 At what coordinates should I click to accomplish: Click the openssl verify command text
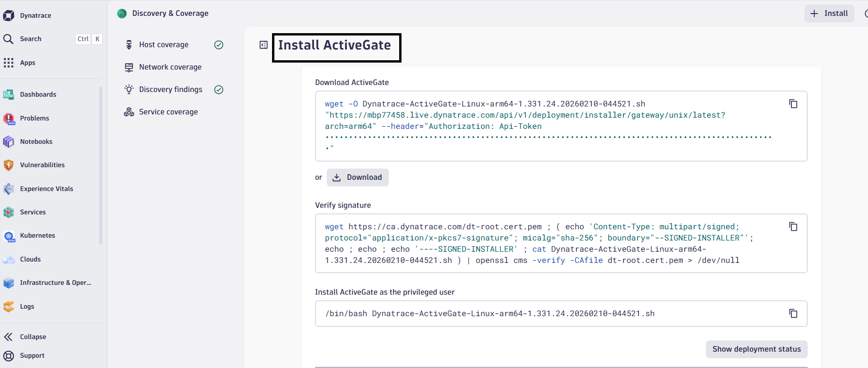click(x=540, y=243)
